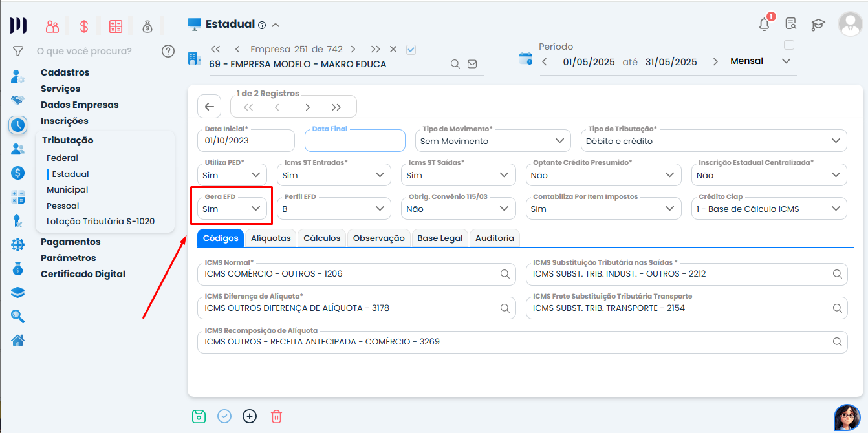Toggle the checkbox above the Mensal dropdown
Screen dimensions: 868x433
(788, 45)
